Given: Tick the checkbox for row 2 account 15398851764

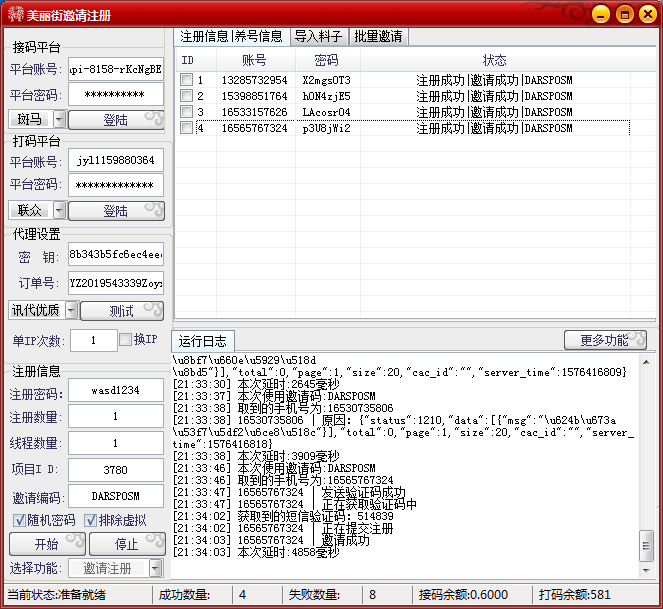Looking at the screenshot, I should point(186,96).
